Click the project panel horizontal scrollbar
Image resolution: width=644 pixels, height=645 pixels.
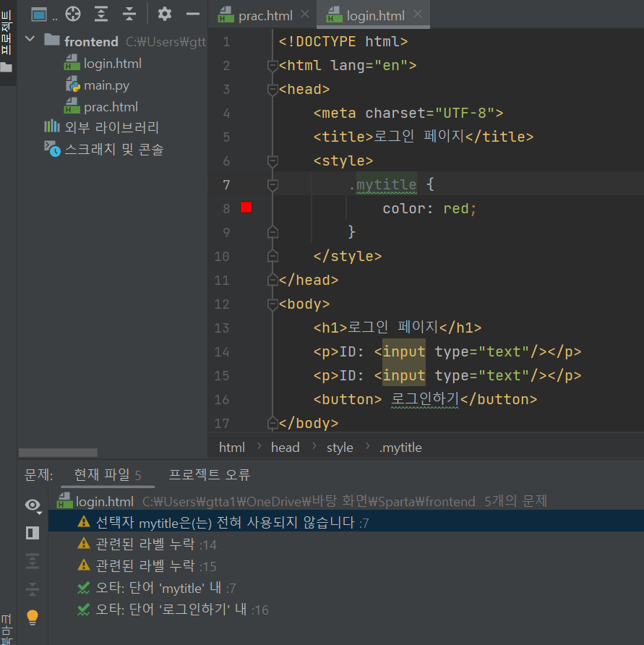(58, 453)
